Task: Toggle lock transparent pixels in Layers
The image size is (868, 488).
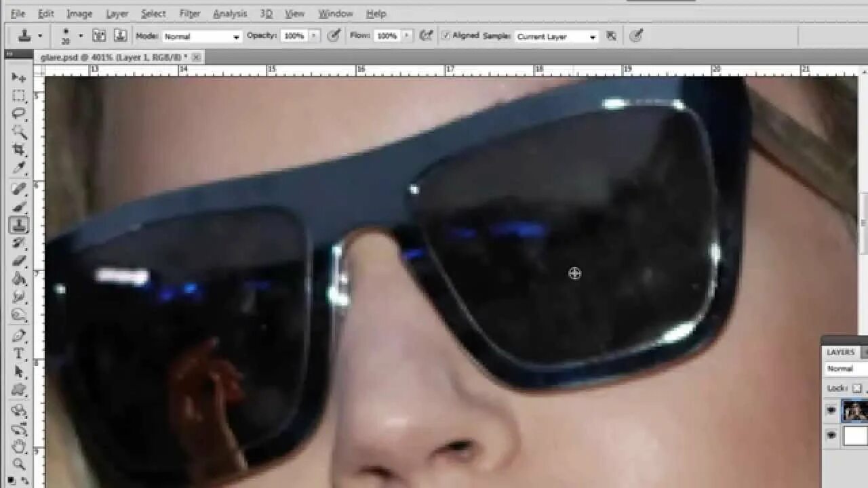Action: pyautogui.click(x=857, y=388)
